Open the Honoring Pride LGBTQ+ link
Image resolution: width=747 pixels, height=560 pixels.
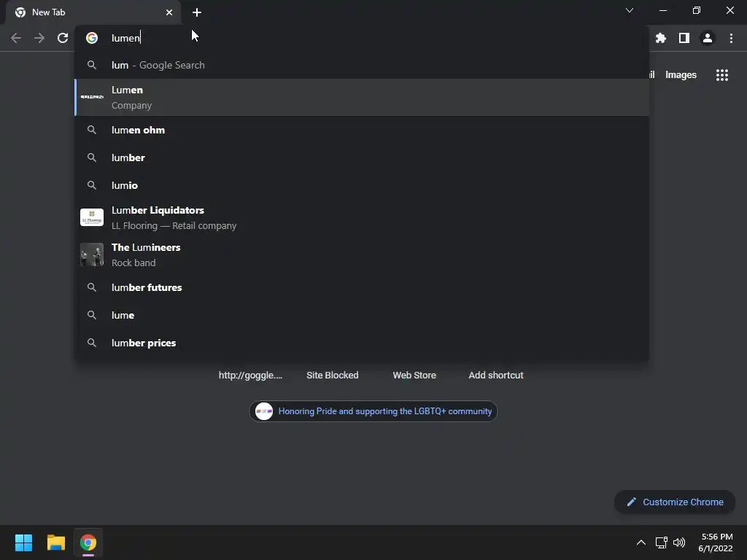[373, 411]
